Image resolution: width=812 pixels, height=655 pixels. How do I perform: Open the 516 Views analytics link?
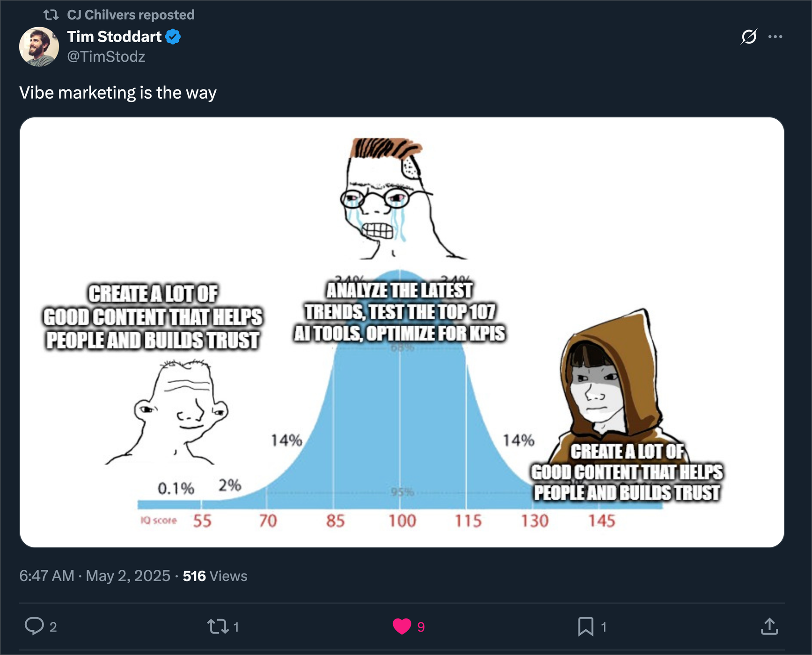click(x=215, y=576)
